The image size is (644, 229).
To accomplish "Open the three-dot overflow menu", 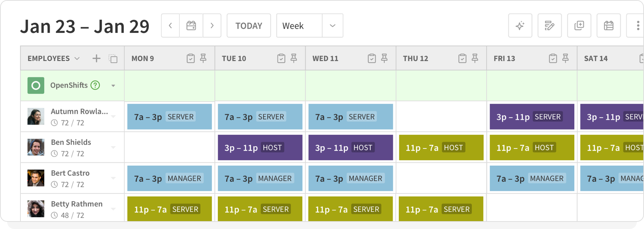I will point(638,25).
